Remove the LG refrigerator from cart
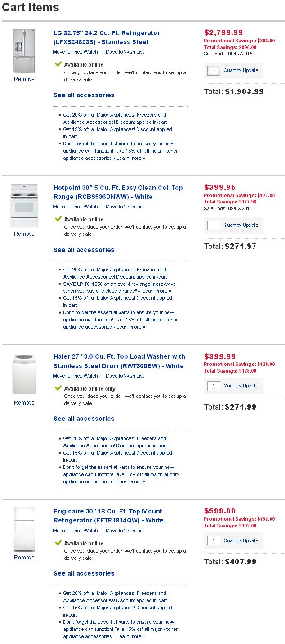This screenshot has width=285, height=644. (x=24, y=79)
